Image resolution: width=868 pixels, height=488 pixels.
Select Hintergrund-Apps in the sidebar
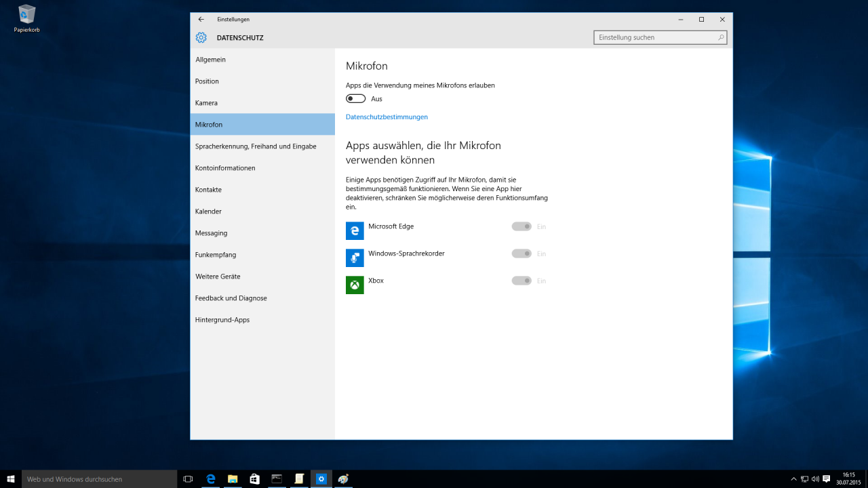[x=262, y=320]
